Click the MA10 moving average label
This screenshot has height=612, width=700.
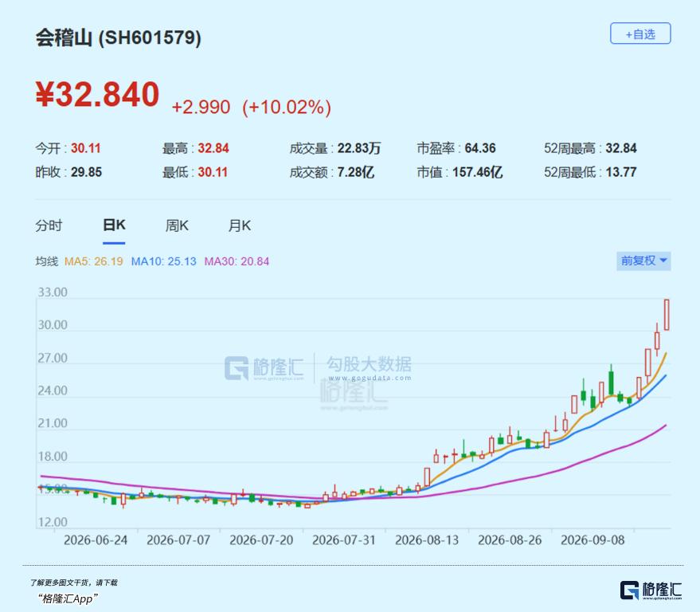[x=163, y=261]
